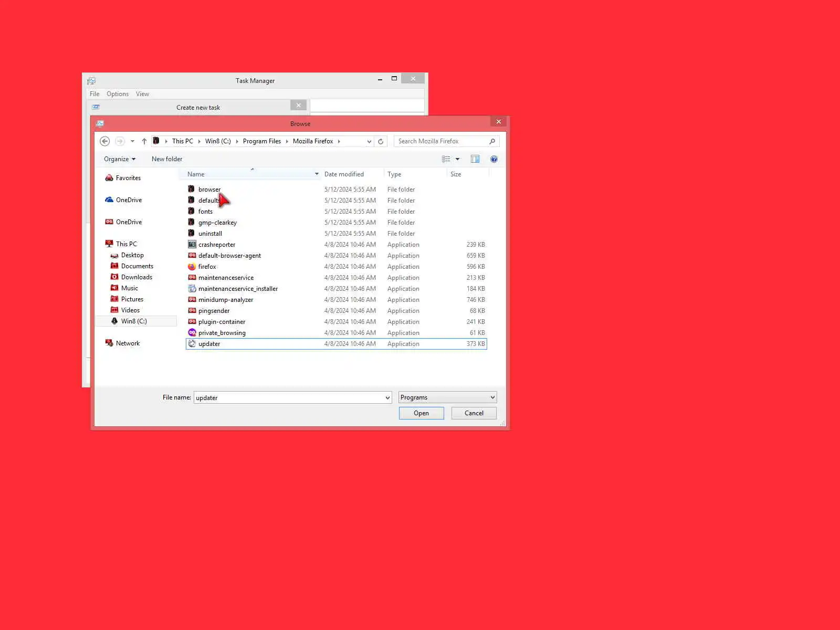Image resolution: width=840 pixels, height=630 pixels.
Task: Select the pingsender application
Action: (214, 311)
